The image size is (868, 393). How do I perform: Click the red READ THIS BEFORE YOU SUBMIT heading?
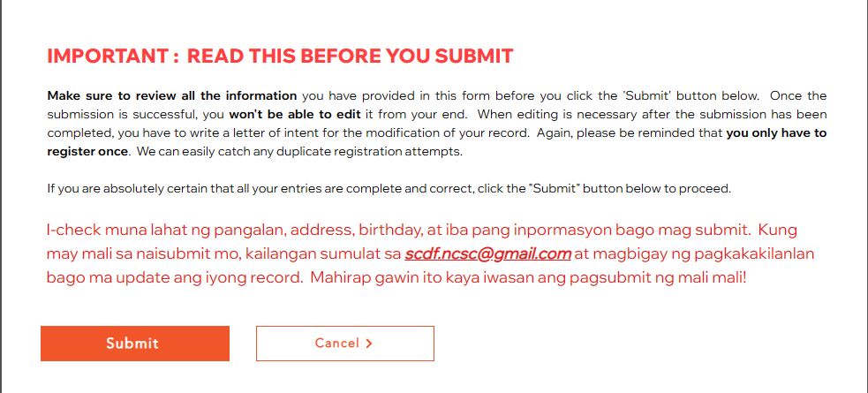pos(350,57)
